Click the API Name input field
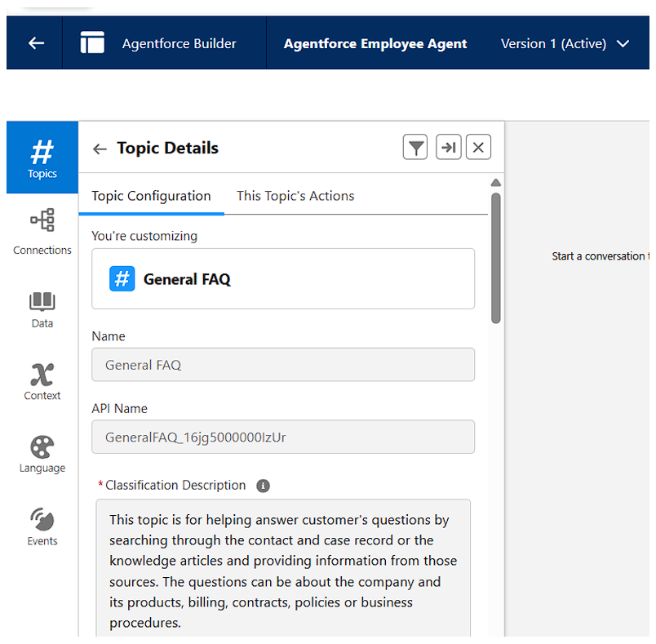This screenshot has width=656, height=644. (x=283, y=437)
